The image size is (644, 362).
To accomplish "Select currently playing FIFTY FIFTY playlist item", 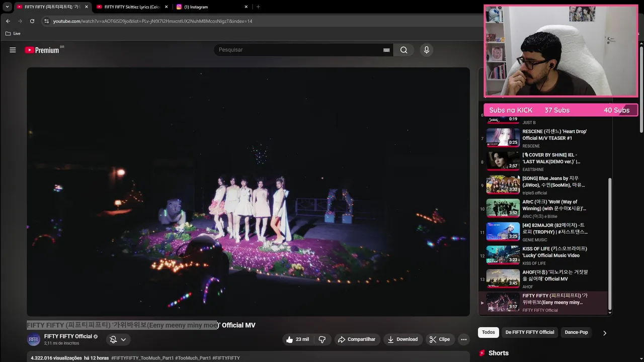I will pos(542,303).
